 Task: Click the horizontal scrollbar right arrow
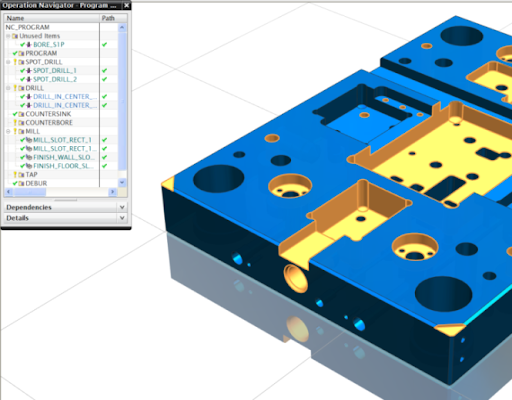(x=113, y=192)
